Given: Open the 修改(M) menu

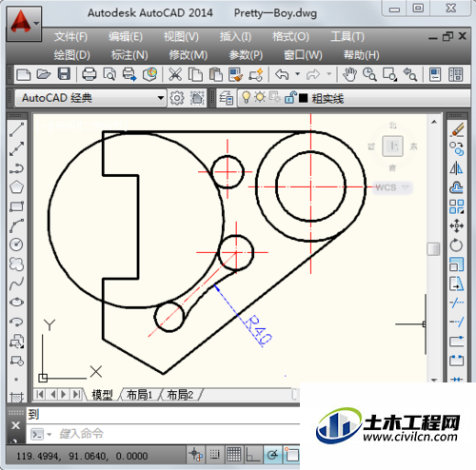Looking at the screenshot, I should point(188,55).
